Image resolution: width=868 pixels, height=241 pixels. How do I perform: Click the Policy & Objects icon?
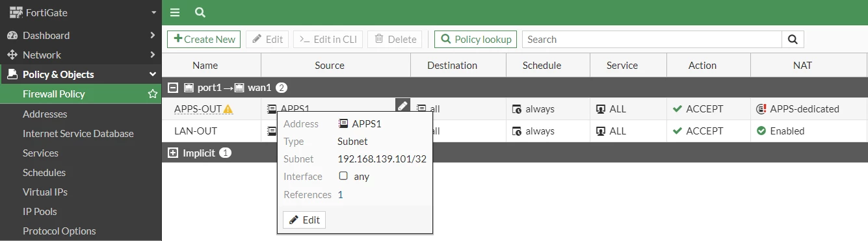tap(12, 74)
